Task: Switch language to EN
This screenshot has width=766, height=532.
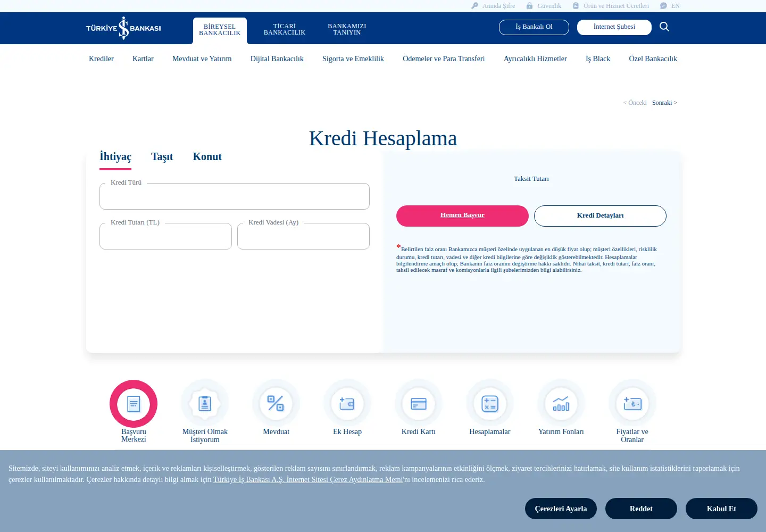Action: pyautogui.click(x=670, y=6)
